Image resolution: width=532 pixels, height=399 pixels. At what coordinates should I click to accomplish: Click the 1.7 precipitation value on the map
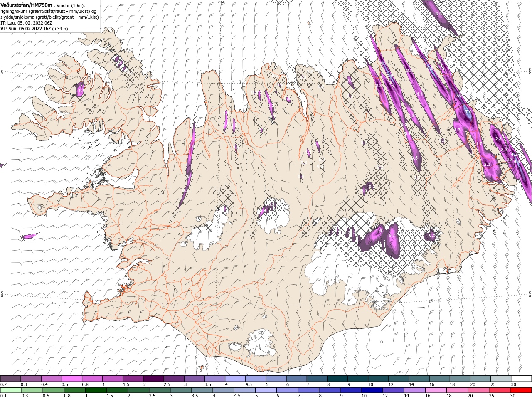479,144
